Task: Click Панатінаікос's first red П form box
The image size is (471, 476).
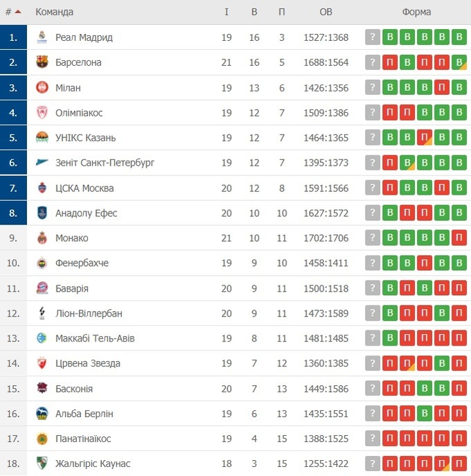Action: point(390,439)
